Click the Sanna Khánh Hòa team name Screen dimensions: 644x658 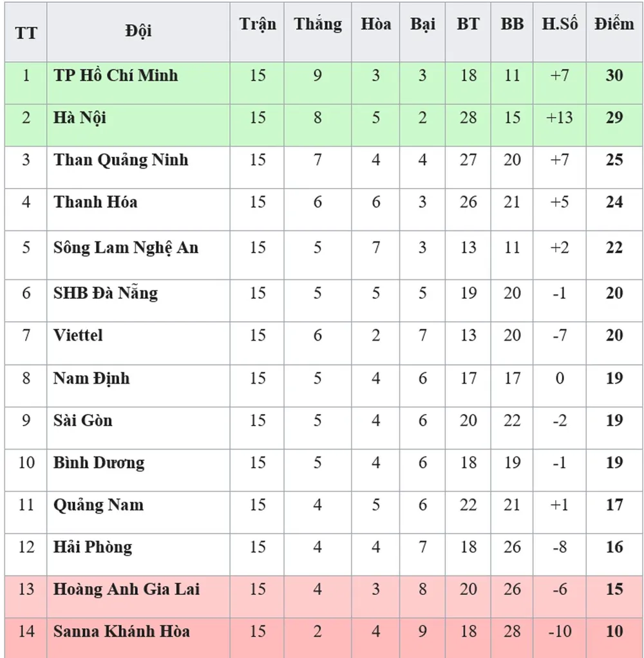point(121,632)
